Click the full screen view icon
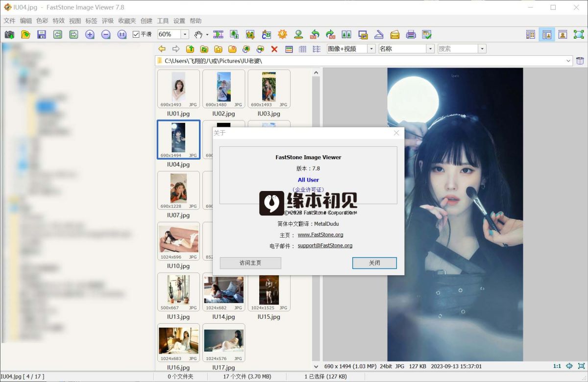 (x=579, y=35)
